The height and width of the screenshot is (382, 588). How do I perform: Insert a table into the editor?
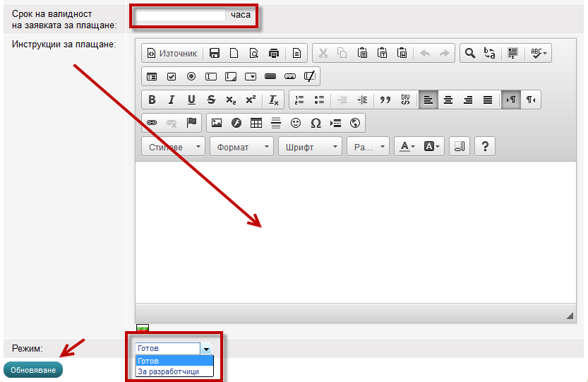point(256,123)
